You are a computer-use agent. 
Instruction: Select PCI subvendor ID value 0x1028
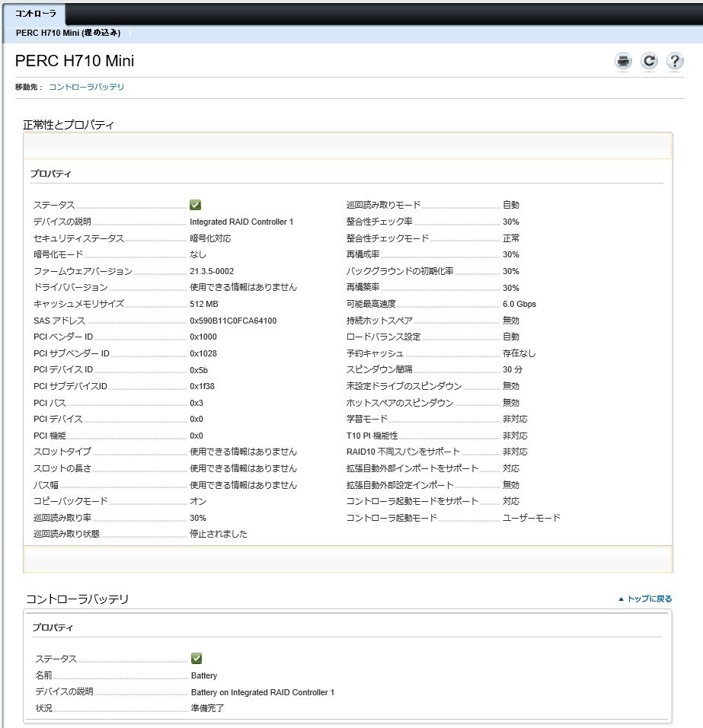[x=203, y=354]
